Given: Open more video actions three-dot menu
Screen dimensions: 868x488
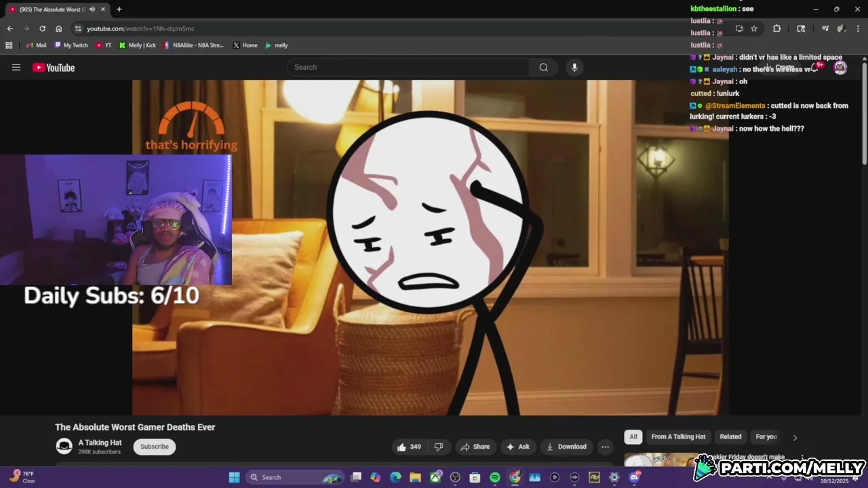Looking at the screenshot, I should tap(605, 447).
